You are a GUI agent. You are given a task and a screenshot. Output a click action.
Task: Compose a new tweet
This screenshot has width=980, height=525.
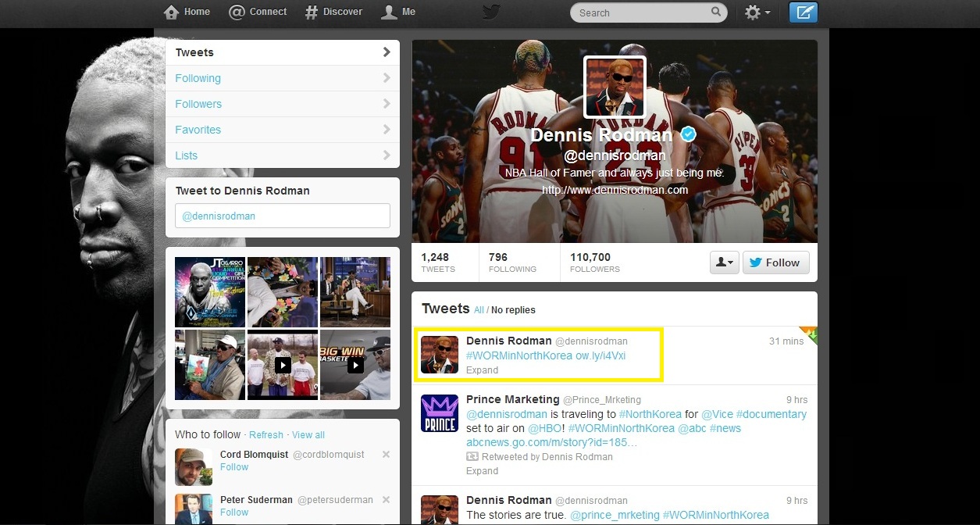pyautogui.click(x=804, y=12)
